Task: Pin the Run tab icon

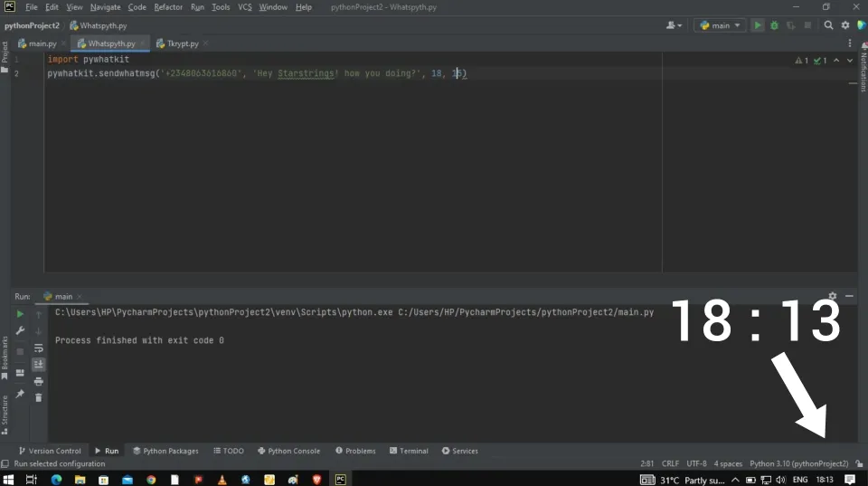Action: 20,394
